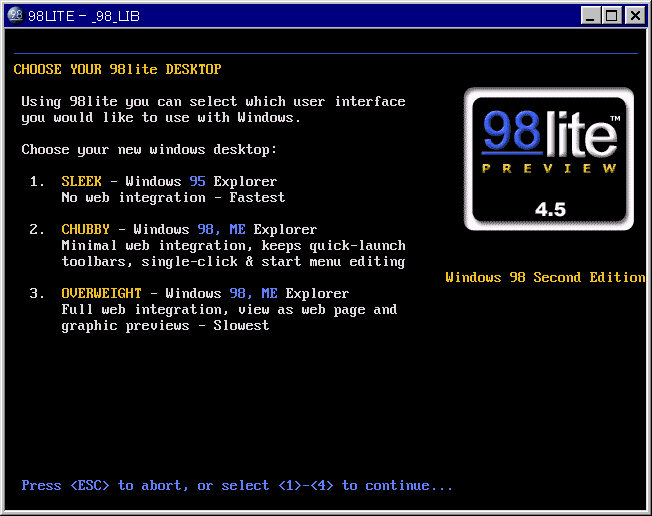Click the PREVIEW text in the logo
Viewport: 652px width, 516px height.
(x=549, y=168)
